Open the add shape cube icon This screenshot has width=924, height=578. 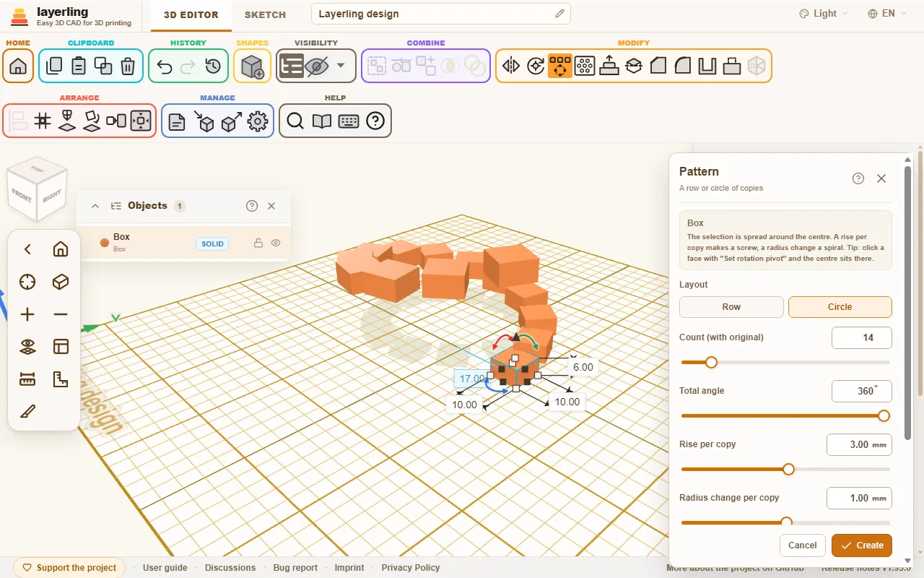[x=253, y=66]
